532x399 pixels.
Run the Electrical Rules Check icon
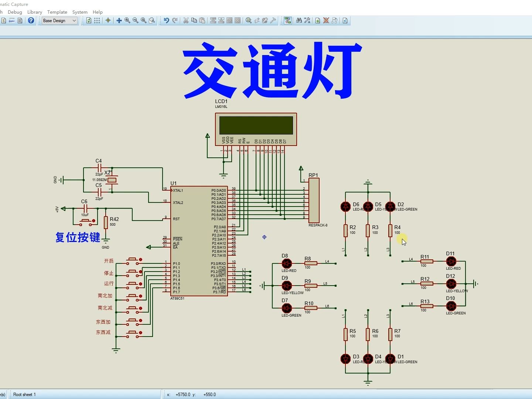click(x=345, y=20)
